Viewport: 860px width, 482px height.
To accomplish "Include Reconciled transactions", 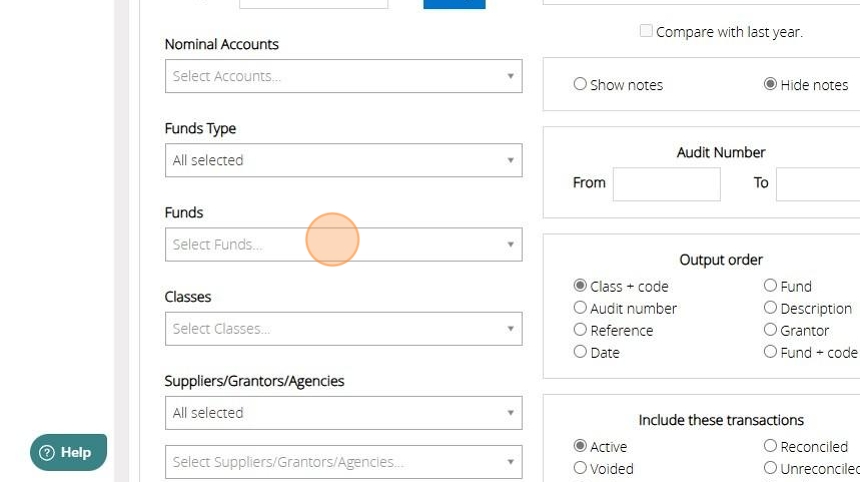I will pos(770,446).
